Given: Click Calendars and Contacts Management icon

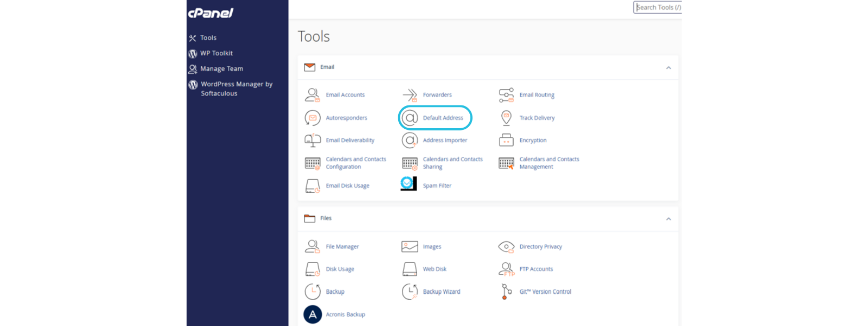Looking at the screenshot, I should point(506,163).
